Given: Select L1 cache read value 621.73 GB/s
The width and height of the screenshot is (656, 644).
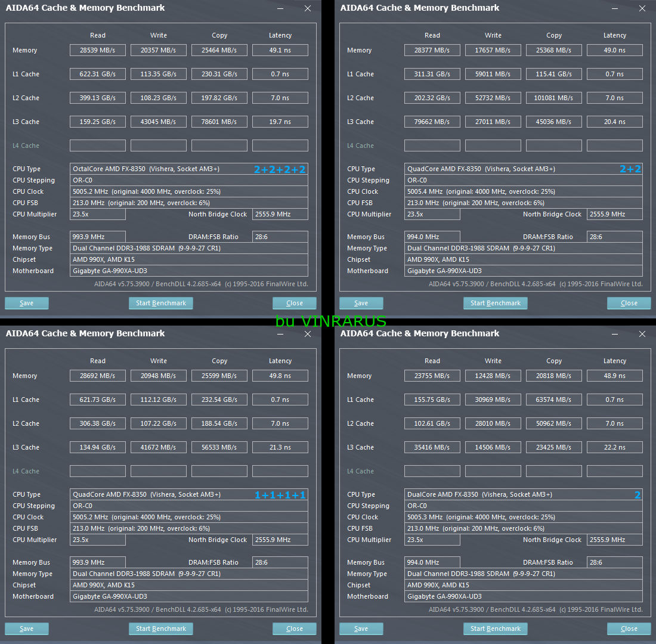Looking at the screenshot, I should 97,400.
